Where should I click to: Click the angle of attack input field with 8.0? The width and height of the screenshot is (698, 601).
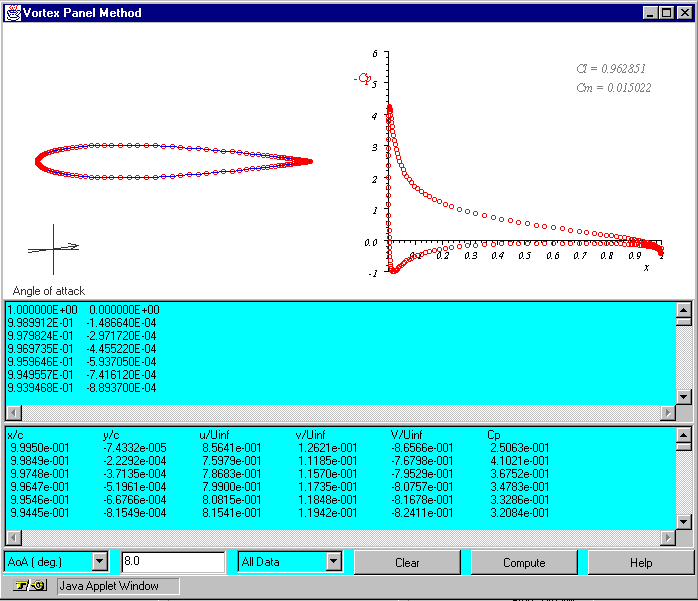click(173, 562)
